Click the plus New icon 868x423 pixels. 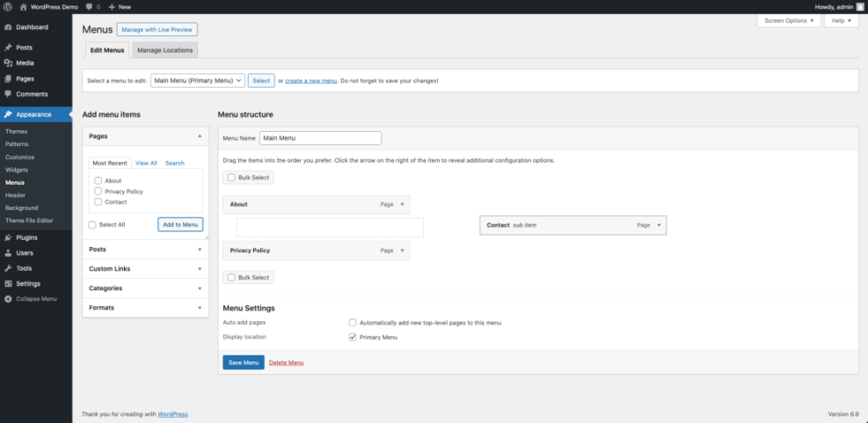[x=112, y=7]
